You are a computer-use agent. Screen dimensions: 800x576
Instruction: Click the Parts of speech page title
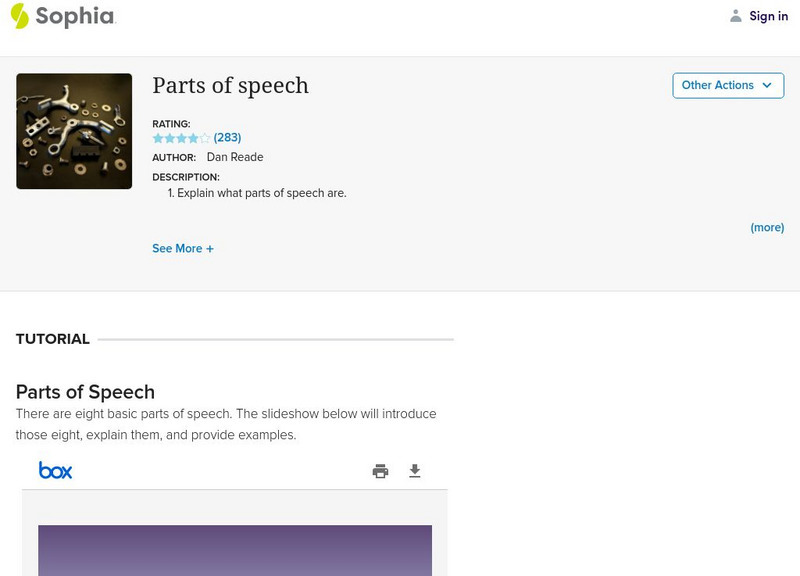[x=230, y=86]
